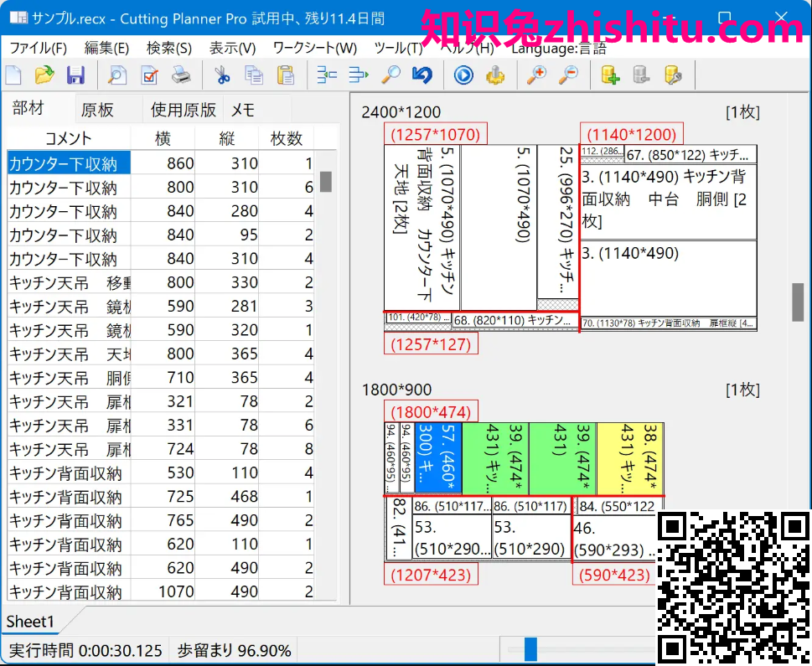Click the (1257*1070) red size label

(435, 134)
